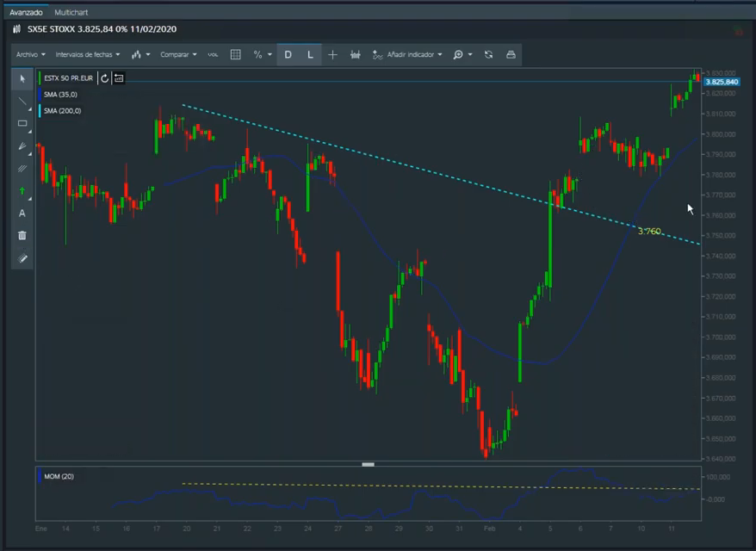Click the MOM (20) indicator label

[59, 476]
